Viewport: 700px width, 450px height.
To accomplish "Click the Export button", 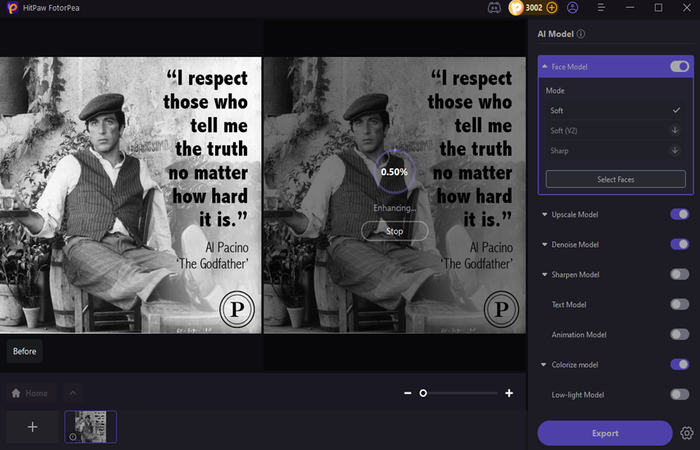I will click(x=605, y=433).
